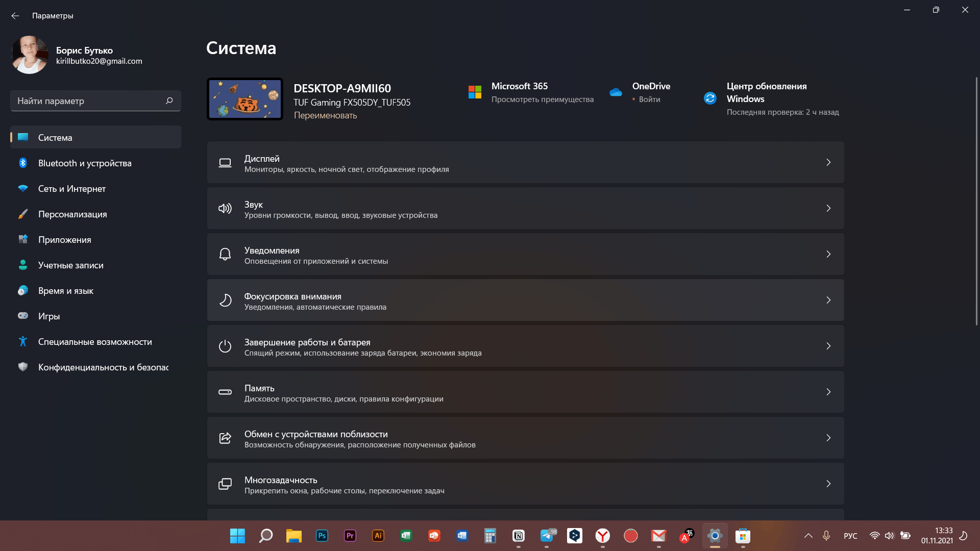This screenshot has height=551, width=980.
Task: Click Войти under OneDrive
Action: (649, 99)
